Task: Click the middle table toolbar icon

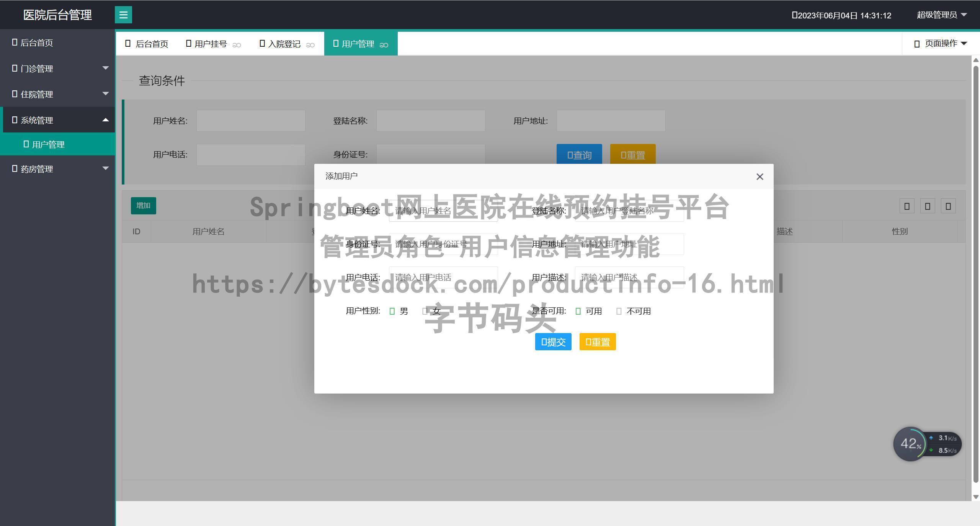Action: click(x=928, y=206)
